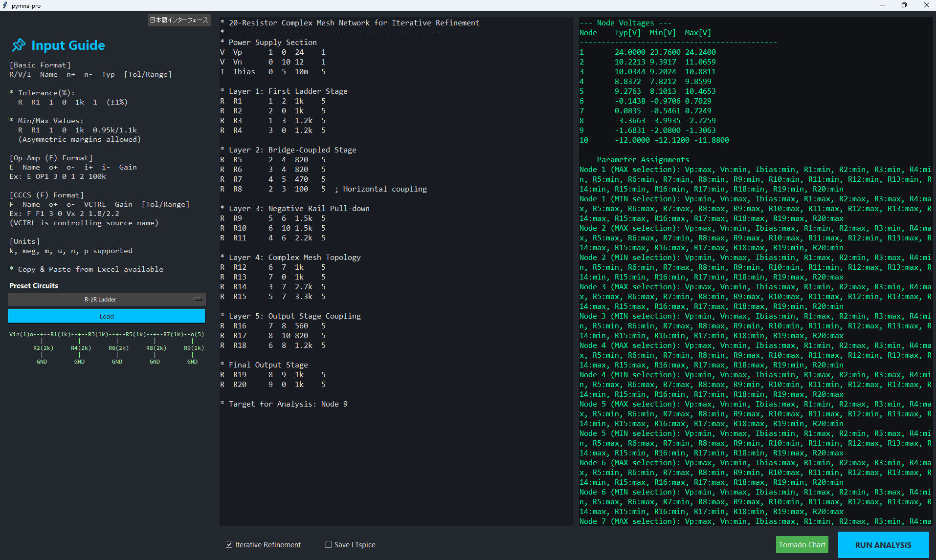Close the pymna-pro window
The height and width of the screenshot is (560, 936).
(x=926, y=5)
